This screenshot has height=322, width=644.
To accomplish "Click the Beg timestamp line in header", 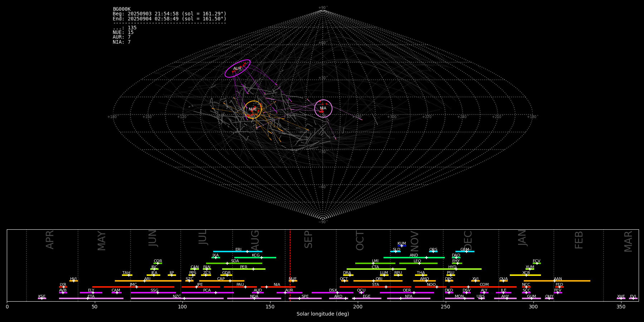I will click(170, 14).
